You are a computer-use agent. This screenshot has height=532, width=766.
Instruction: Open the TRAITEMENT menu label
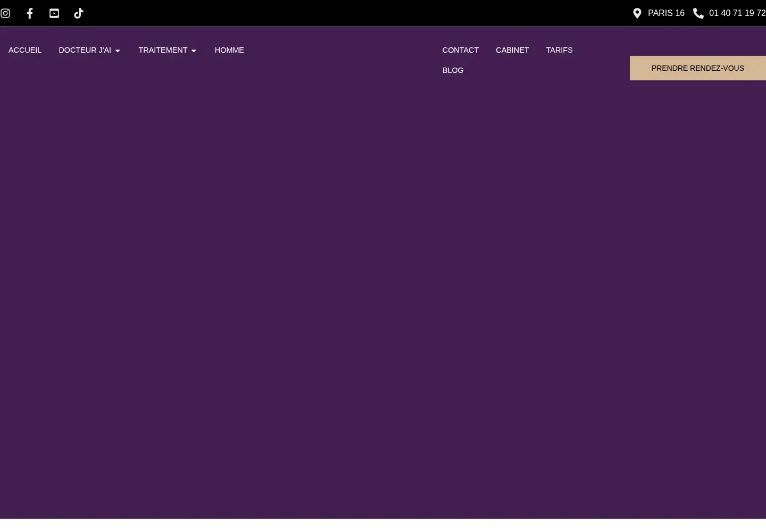tap(163, 50)
